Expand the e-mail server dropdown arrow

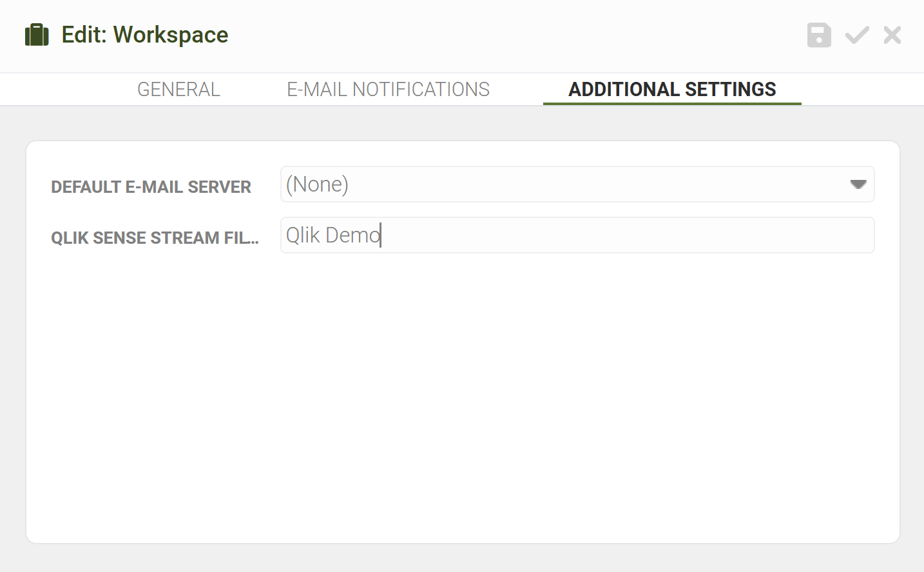click(858, 184)
